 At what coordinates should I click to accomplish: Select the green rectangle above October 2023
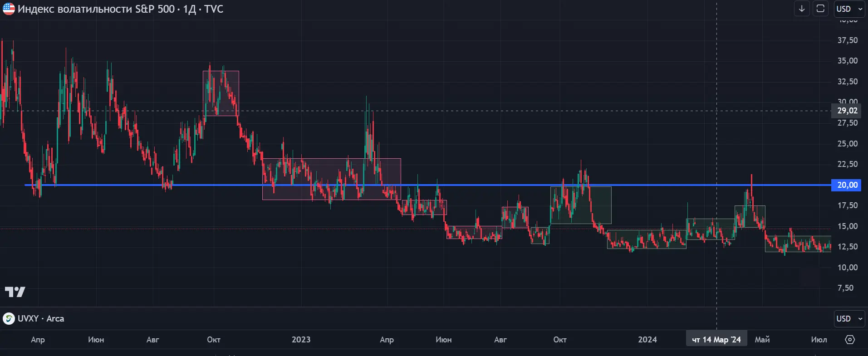coord(581,205)
